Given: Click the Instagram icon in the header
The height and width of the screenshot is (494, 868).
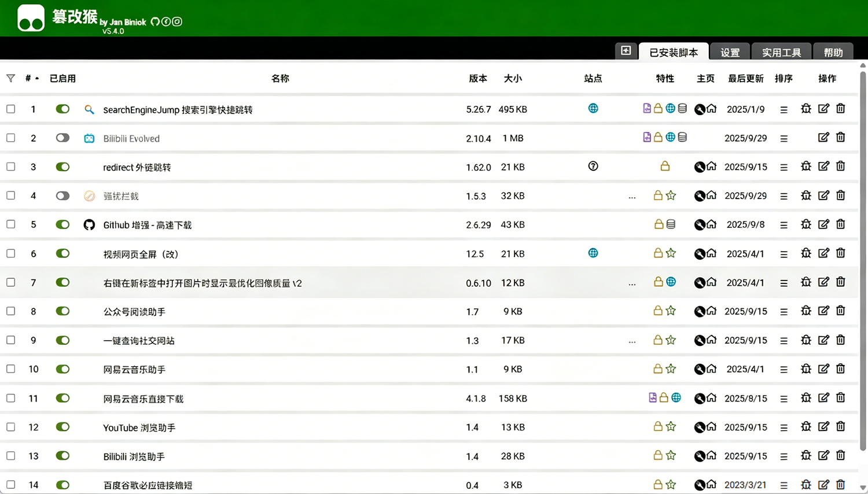Looking at the screenshot, I should pyautogui.click(x=177, y=21).
